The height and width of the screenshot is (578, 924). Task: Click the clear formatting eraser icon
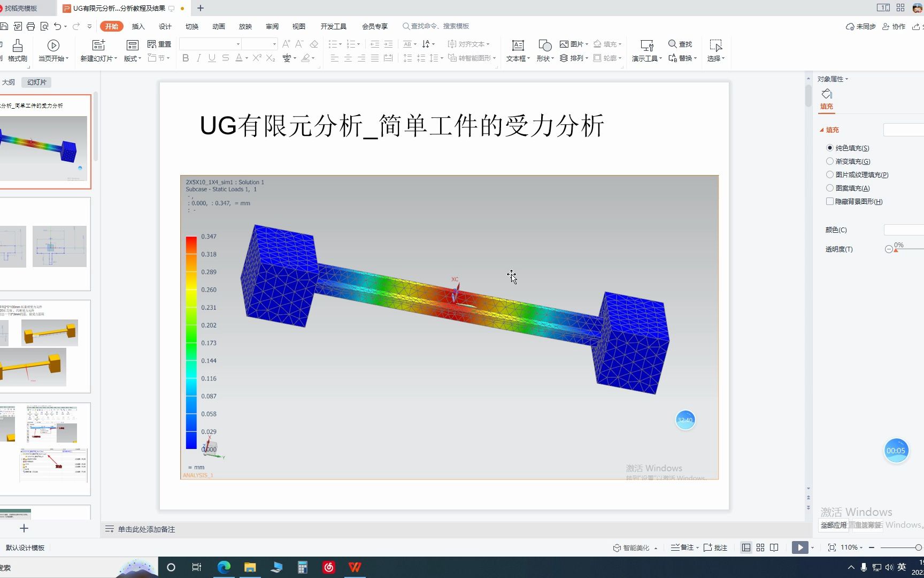[314, 44]
